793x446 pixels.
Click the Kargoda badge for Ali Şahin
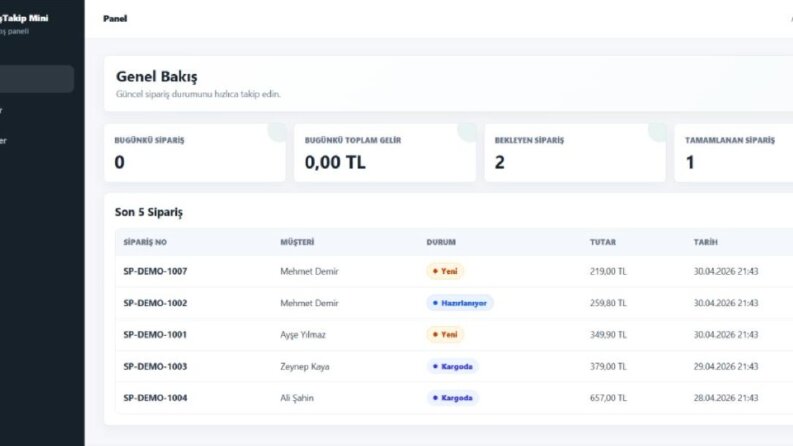tap(453, 398)
